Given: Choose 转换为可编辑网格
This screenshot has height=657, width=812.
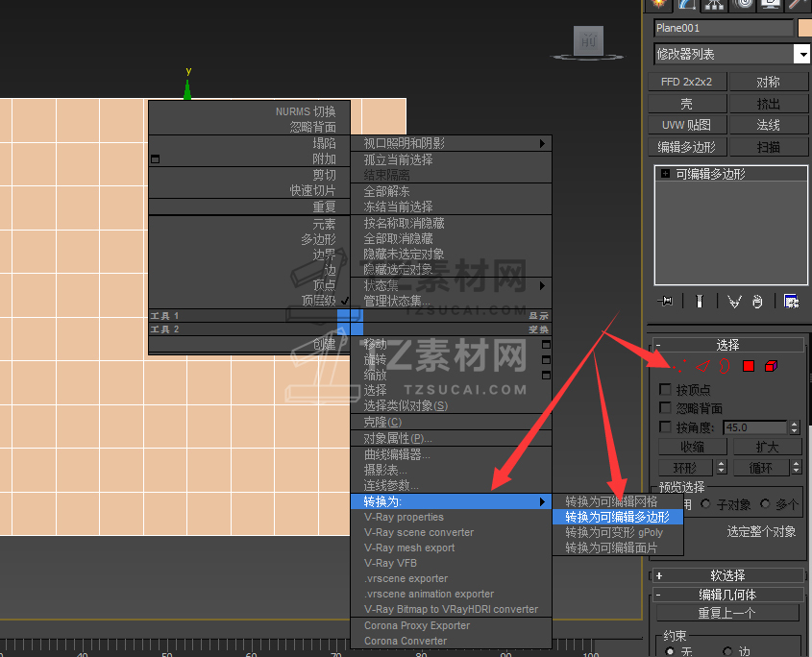Looking at the screenshot, I should point(618,501).
